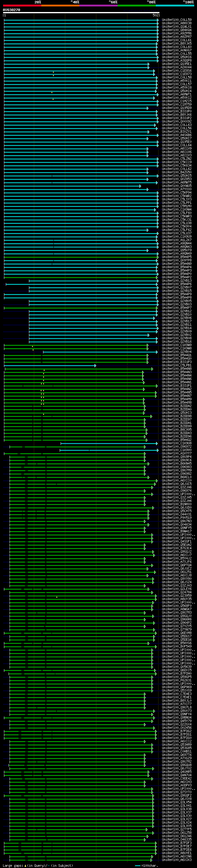The width and height of the screenshot is (197, 868).
Task: Click hit label UniRef100_B3IUP0
Action: point(176,111)
